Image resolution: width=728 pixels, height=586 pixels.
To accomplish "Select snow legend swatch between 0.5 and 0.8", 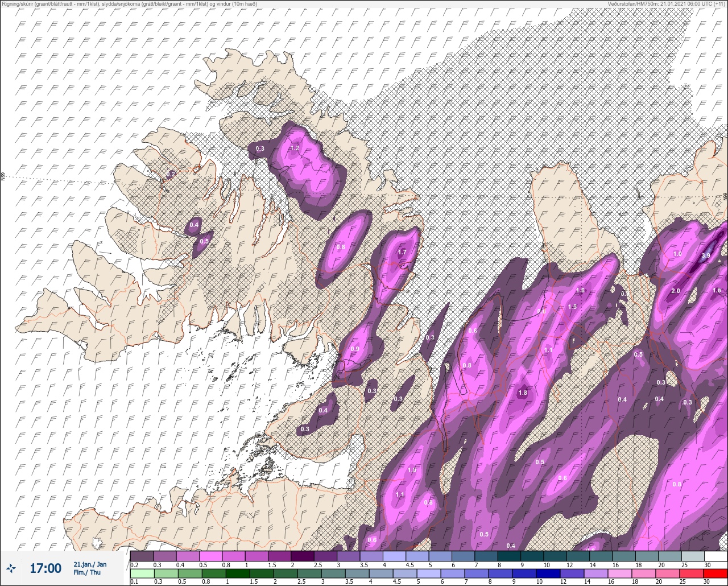I will [211, 556].
